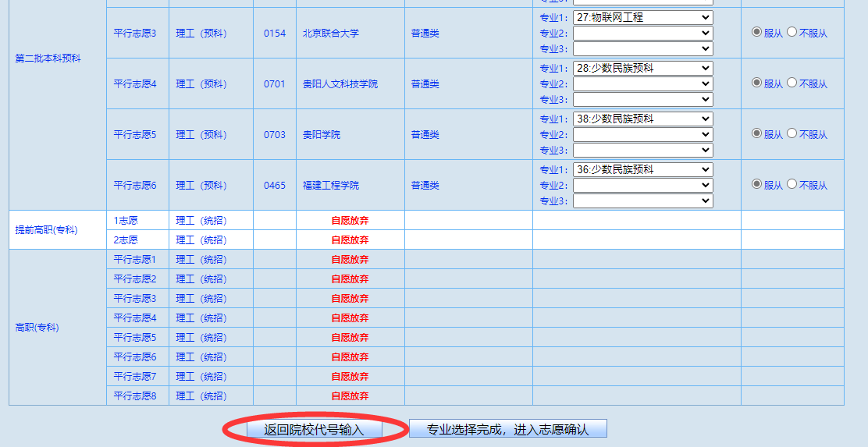This screenshot has height=447, width=868.
Task: Expand 专业2 dropdown for 福建工程学院
Action: tap(642, 186)
